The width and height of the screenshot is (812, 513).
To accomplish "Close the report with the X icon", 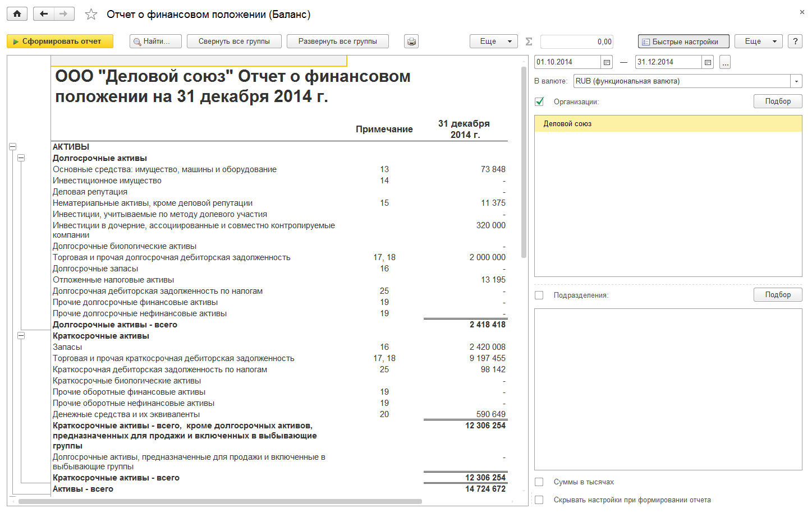I will (802, 12).
